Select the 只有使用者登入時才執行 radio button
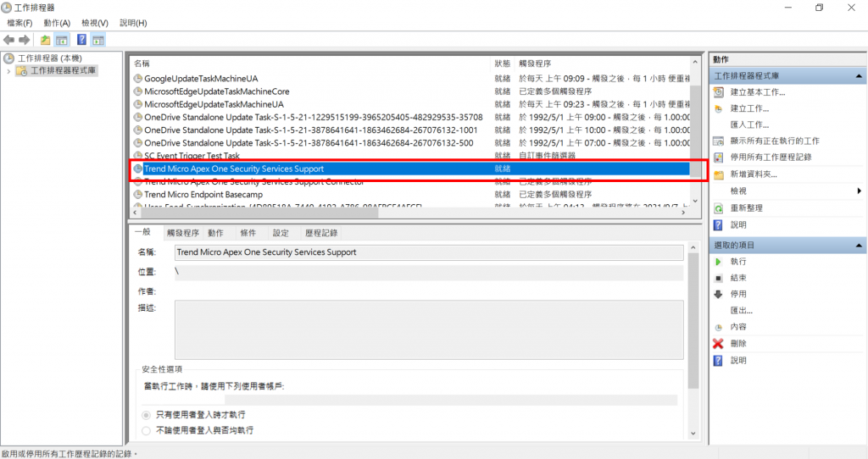The width and height of the screenshot is (868, 459). coord(146,415)
